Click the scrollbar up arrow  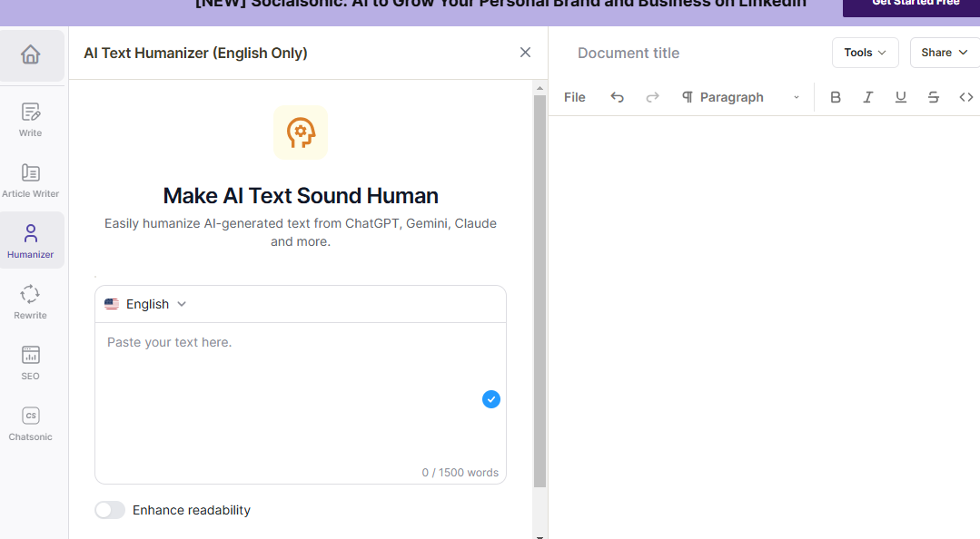540,89
